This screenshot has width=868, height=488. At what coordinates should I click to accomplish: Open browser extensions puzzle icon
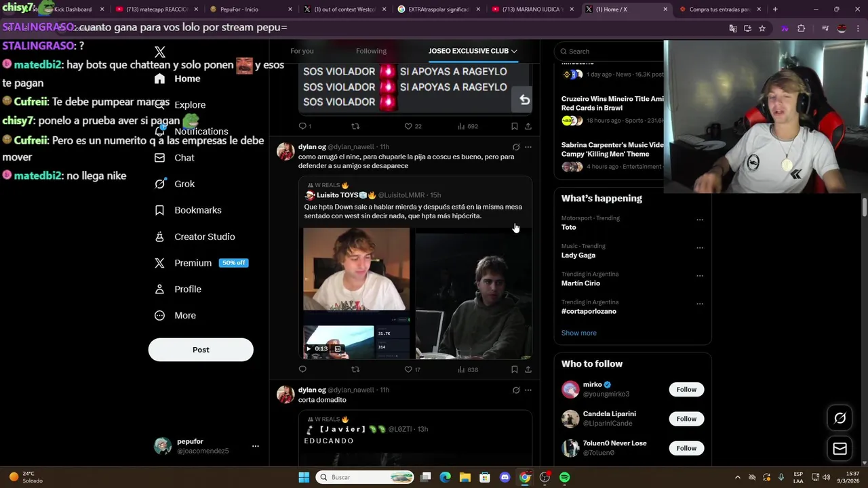point(802,28)
